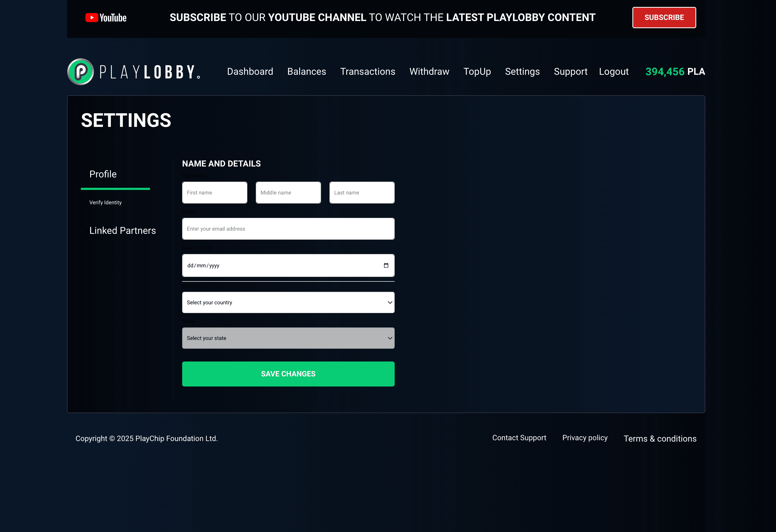Click the First name input field
Viewport: 776px width, 532px height.
[x=214, y=192]
